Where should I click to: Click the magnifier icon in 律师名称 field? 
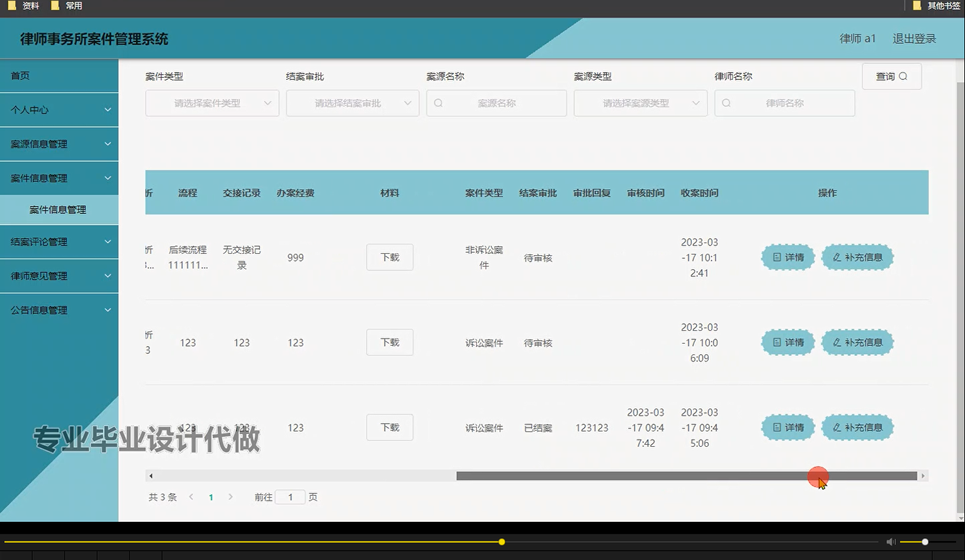(726, 102)
